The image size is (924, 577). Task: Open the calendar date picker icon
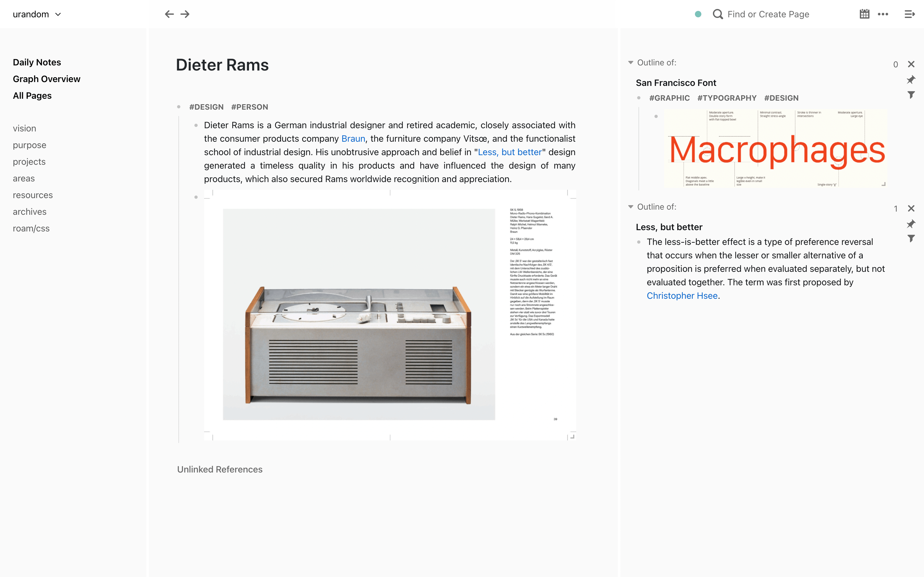tap(864, 14)
